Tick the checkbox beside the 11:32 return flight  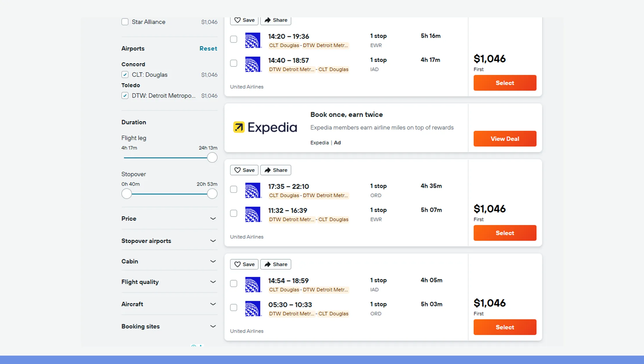pyautogui.click(x=233, y=213)
